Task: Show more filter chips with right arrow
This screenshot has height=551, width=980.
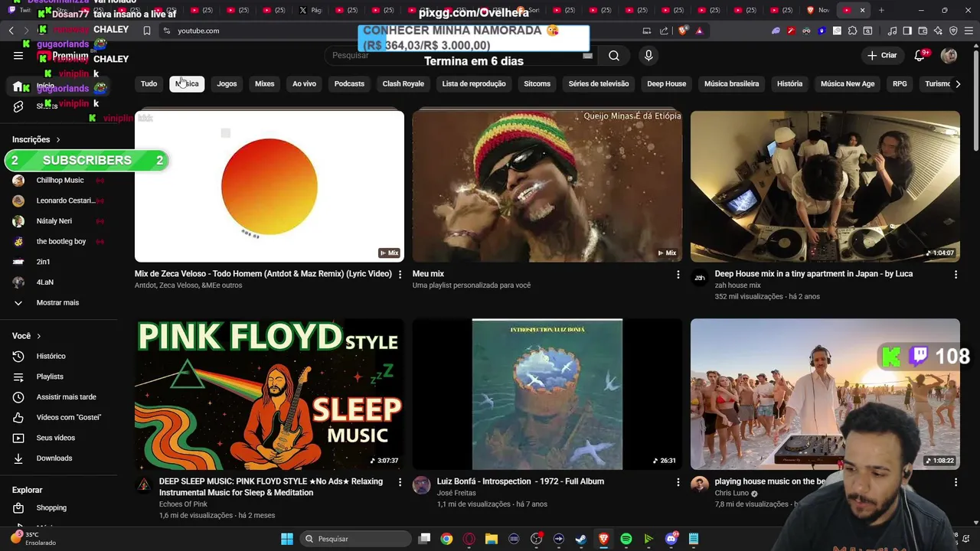Action: [957, 84]
